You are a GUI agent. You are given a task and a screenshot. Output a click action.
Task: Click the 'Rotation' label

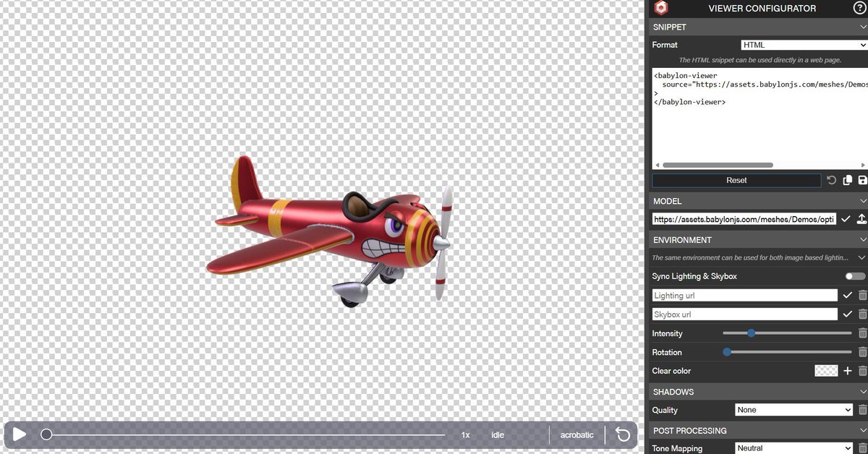pyautogui.click(x=666, y=352)
